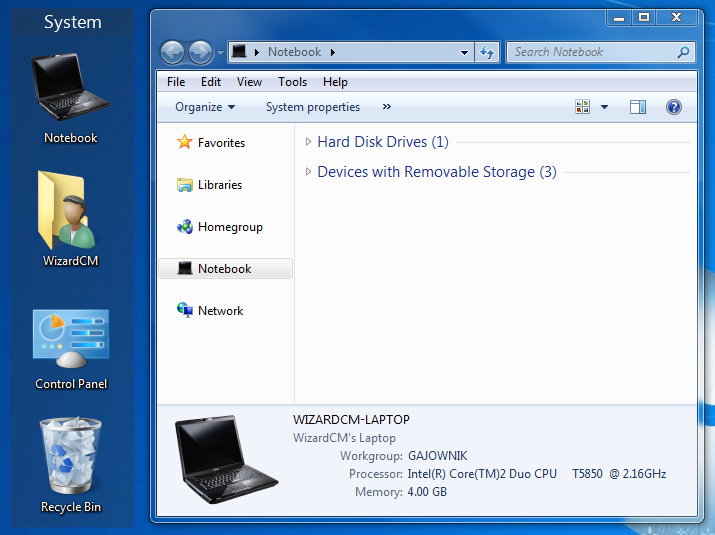Open the Edit menu

click(x=211, y=82)
